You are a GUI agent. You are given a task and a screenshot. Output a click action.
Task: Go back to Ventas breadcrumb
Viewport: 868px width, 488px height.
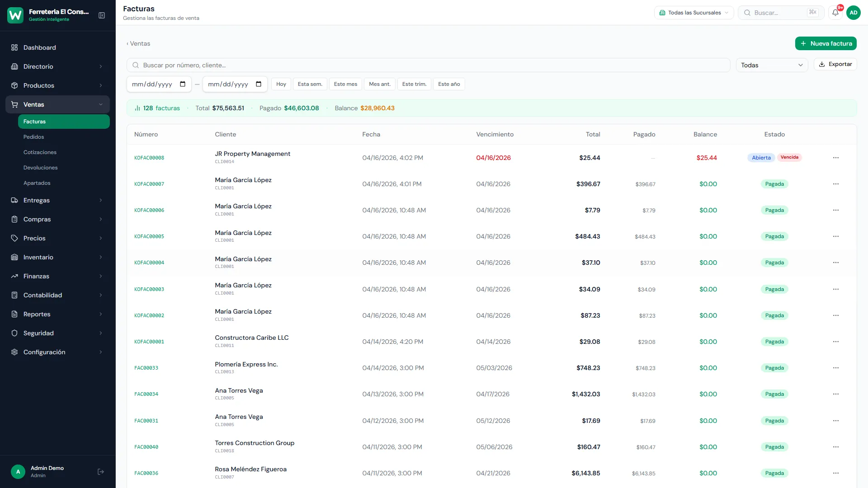[x=138, y=43]
